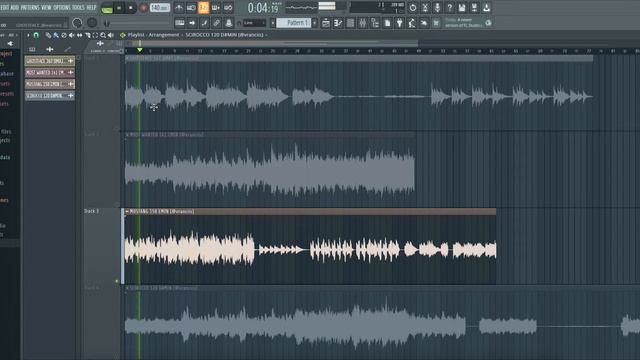Click the stop transport button
640x360 pixels.
coord(131,8)
